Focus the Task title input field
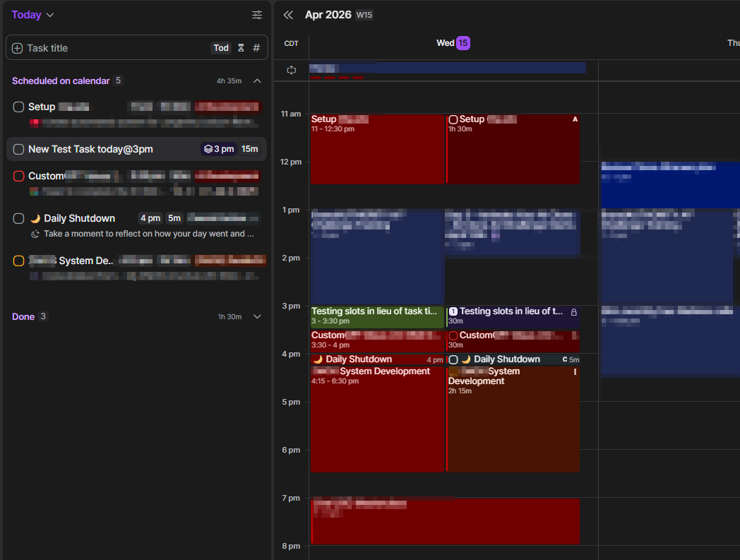This screenshot has height=560, width=740. pos(136,48)
